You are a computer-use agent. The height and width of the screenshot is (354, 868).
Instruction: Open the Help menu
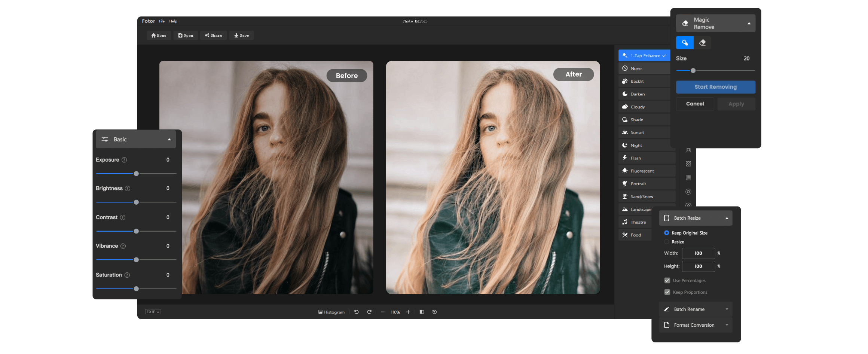tap(173, 21)
